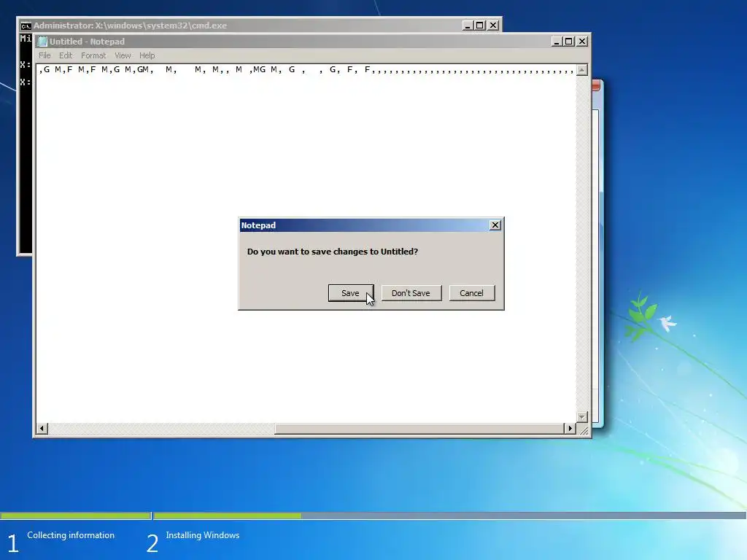Open the Edit menu in Notepad
This screenshot has width=747, height=560.
coord(66,55)
